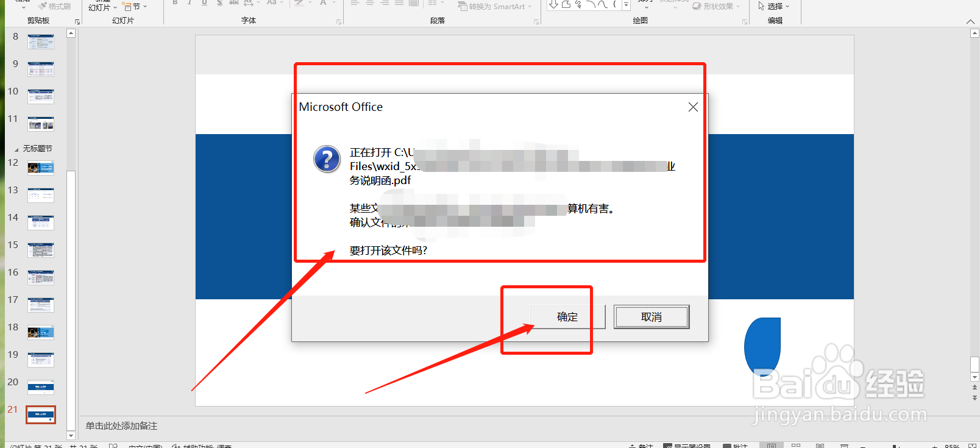Click 转换为 SmartArt in the ribbon
The height and width of the screenshot is (448, 980).
pos(495,6)
